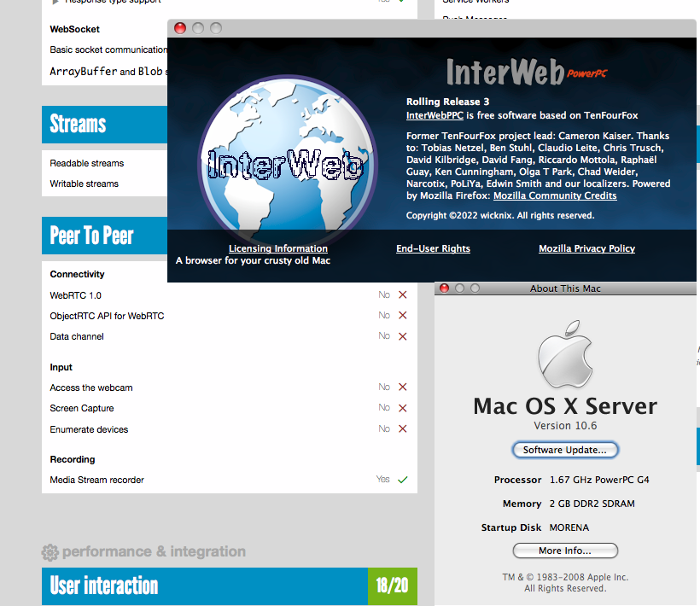700x606 pixels.
Task: Click the 18/20 score badge
Action: pos(393,586)
